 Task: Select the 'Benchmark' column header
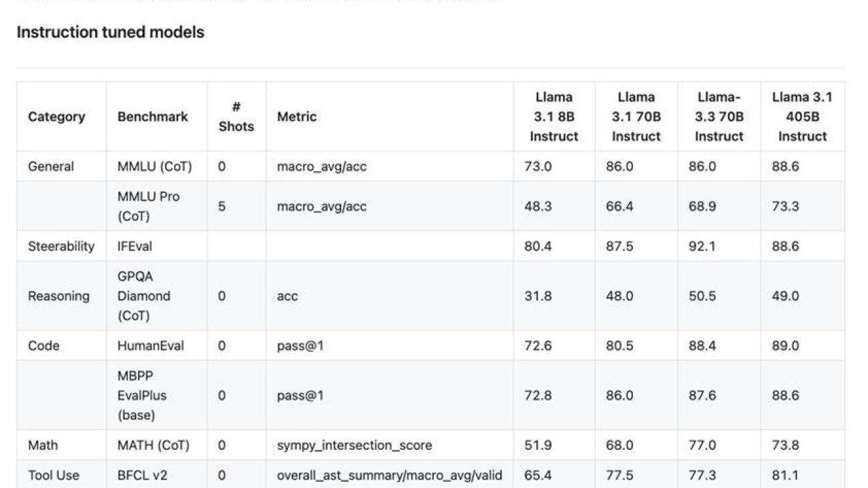(x=153, y=117)
